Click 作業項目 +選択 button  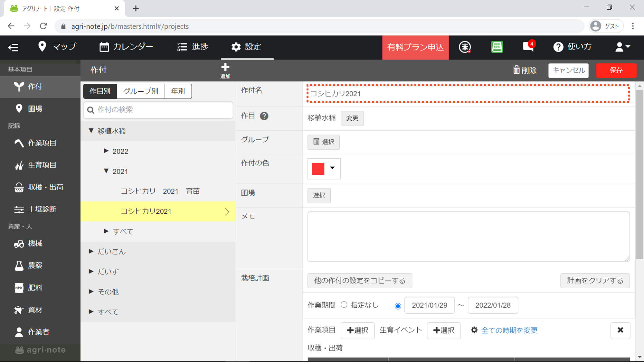click(x=357, y=330)
